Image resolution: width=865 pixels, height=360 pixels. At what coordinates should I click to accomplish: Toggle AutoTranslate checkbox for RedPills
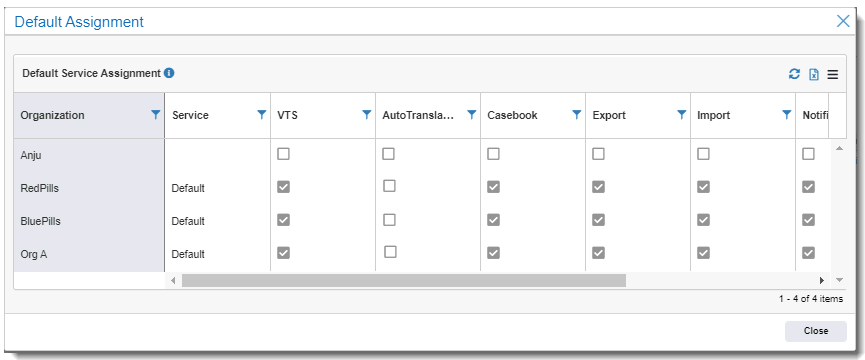coord(389,186)
